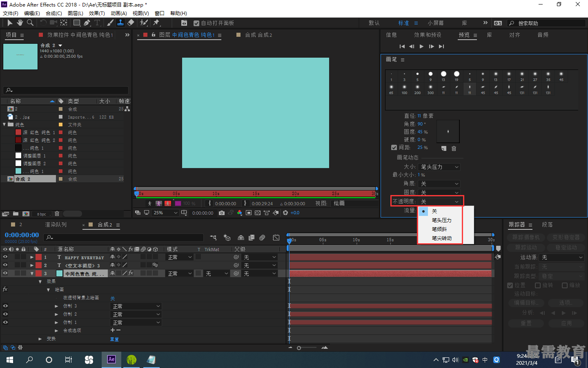
Task: Click the Search Help field
Action: (546, 23)
